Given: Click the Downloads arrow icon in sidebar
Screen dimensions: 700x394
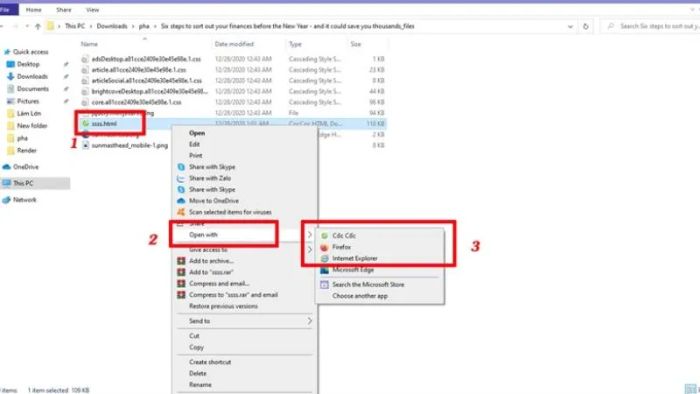Looking at the screenshot, I should click(11, 77).
